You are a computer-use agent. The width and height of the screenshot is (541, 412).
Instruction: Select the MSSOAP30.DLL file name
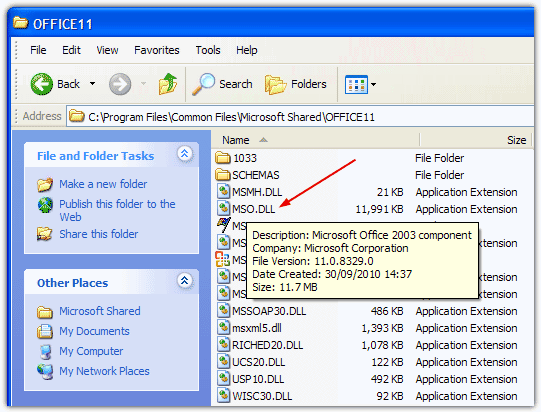(269, 311)
